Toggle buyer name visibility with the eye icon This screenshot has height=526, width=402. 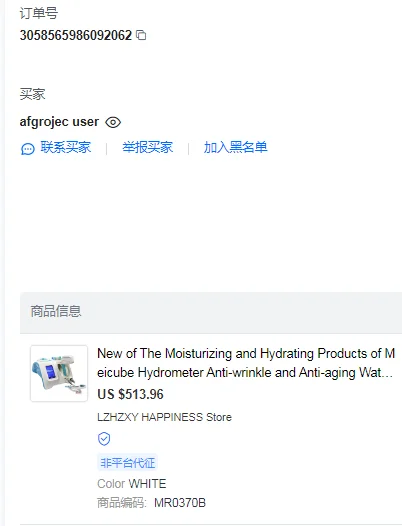tap(113, 122)
